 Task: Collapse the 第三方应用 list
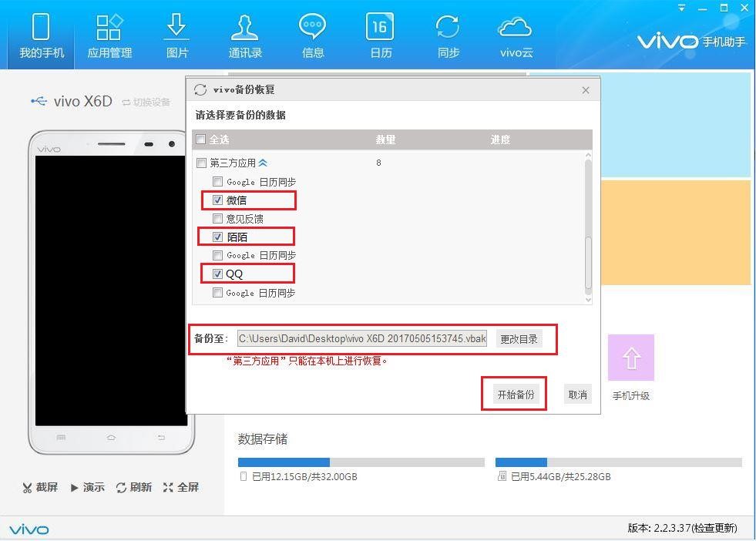(263, 163)
